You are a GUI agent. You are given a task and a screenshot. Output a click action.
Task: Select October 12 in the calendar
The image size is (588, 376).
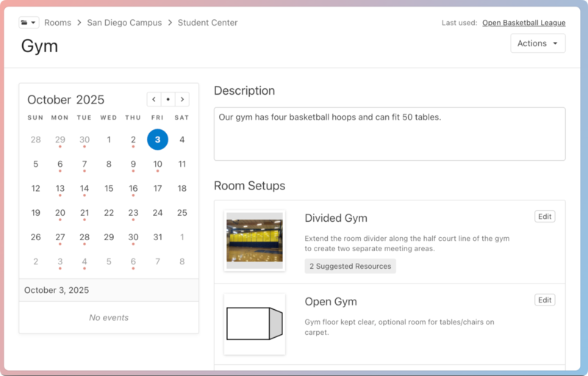point(35,189)
